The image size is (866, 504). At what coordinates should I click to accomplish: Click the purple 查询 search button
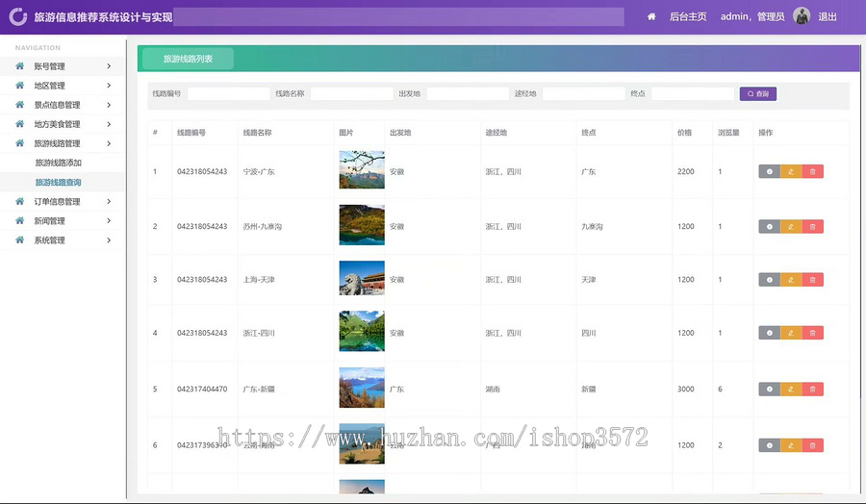758,94
